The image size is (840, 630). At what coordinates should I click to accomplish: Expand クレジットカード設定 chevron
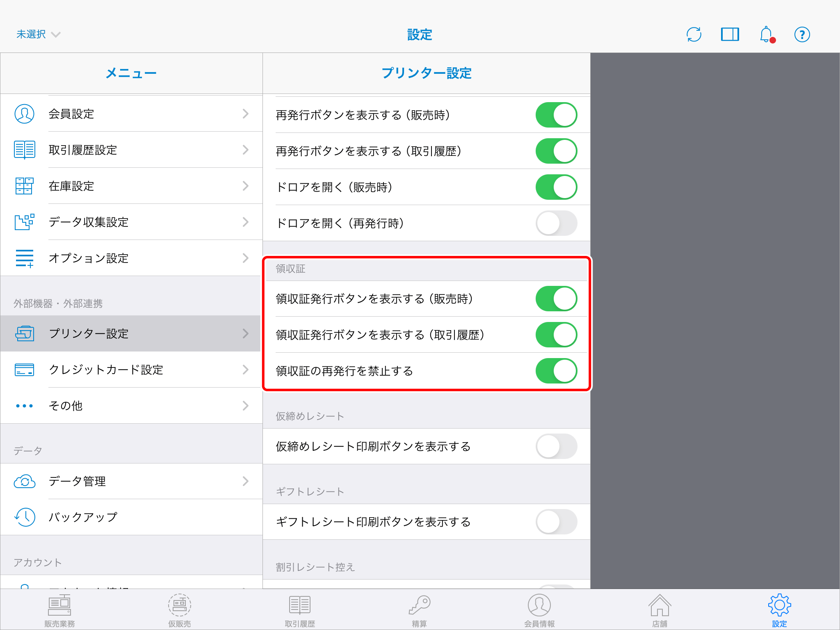[x=246, y=370]
